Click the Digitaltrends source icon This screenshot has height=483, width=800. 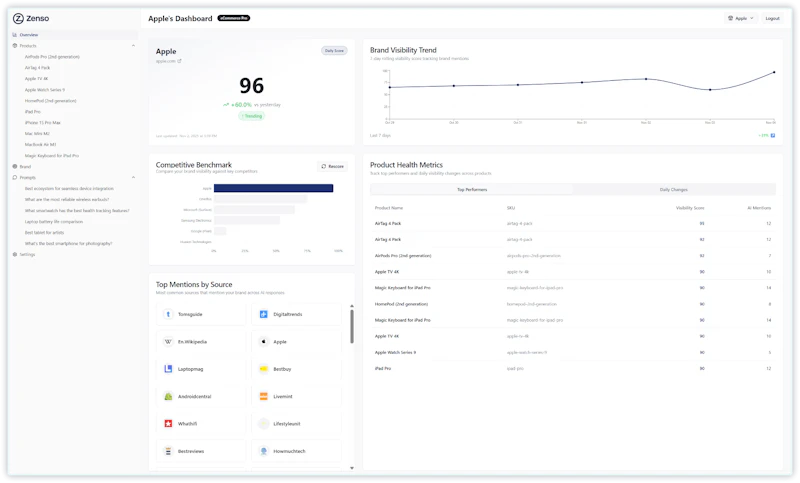[x=264, y=314]
